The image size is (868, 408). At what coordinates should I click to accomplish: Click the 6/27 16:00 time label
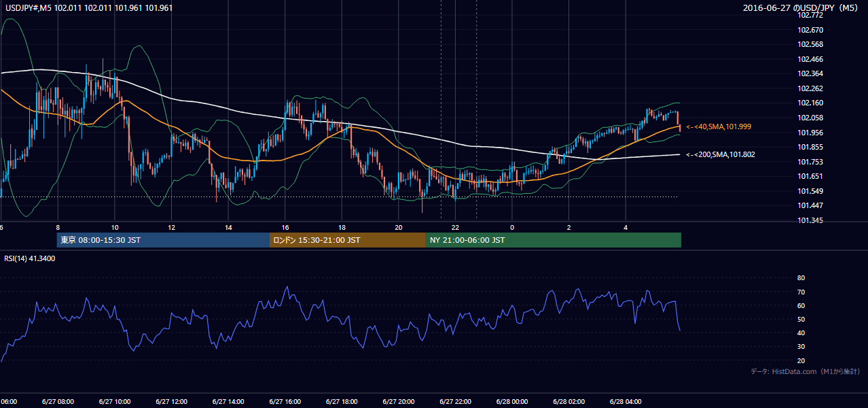pos(285,401)
